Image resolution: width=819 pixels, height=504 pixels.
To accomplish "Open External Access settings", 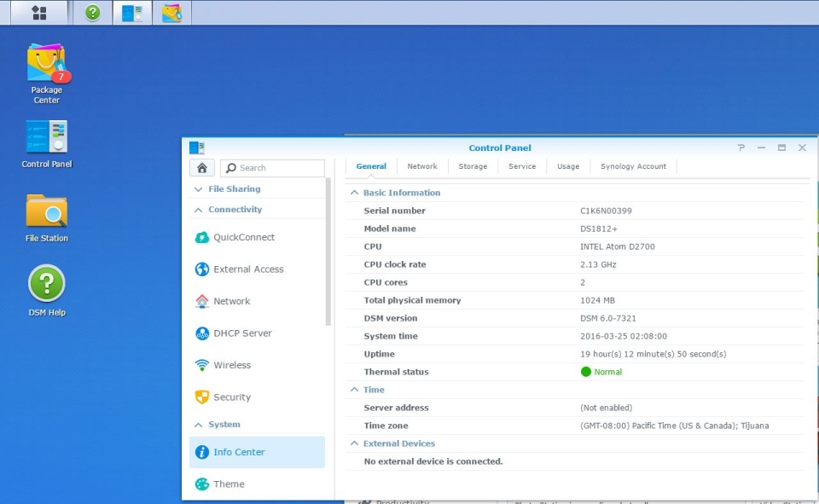I will [x=257, y=269].
